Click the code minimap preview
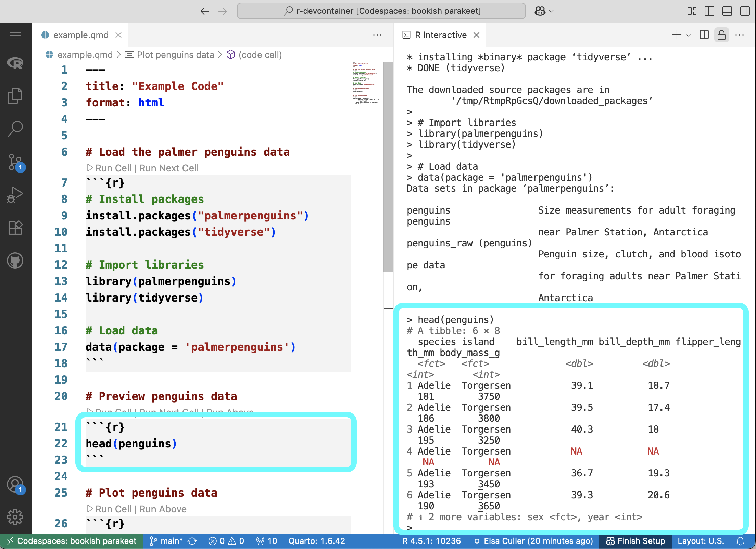Screen dimensions: 756x549 (x=366, y=84)
